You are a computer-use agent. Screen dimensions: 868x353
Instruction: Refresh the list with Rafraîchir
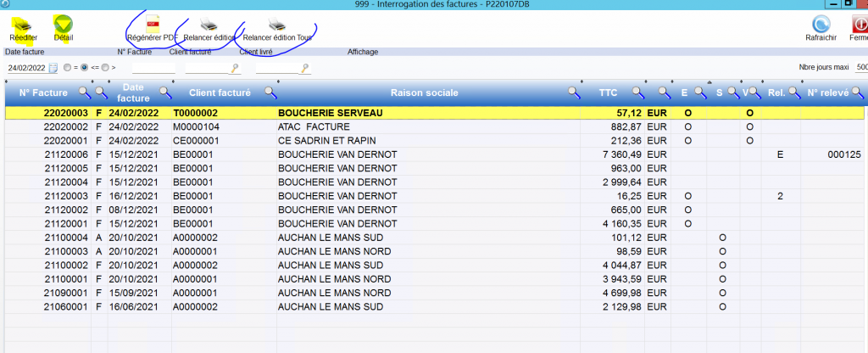(x=821, y=24)
